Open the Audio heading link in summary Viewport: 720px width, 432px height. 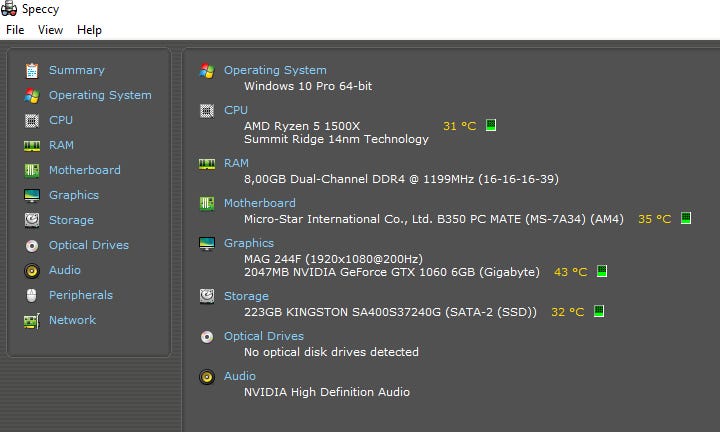240,376
